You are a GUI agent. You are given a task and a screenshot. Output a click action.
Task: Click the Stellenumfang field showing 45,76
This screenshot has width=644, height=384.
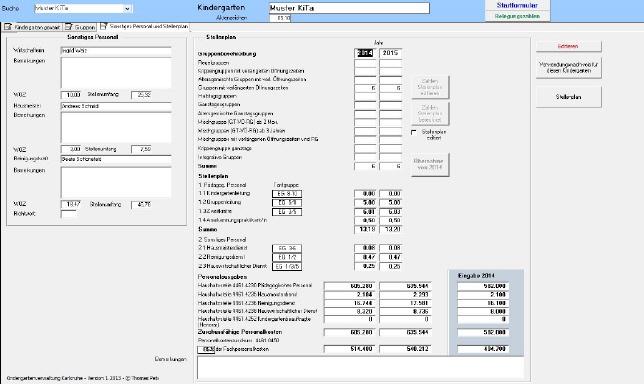coord(142,204)
